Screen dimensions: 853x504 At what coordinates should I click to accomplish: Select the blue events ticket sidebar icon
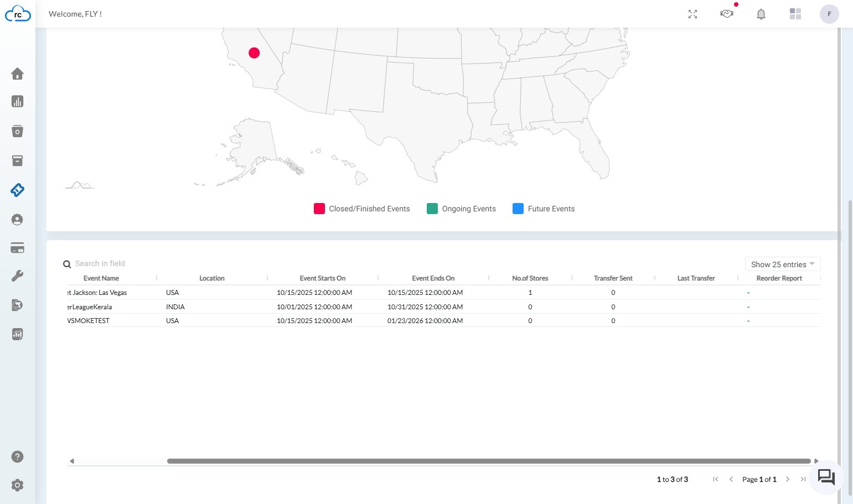pos(17,190)
